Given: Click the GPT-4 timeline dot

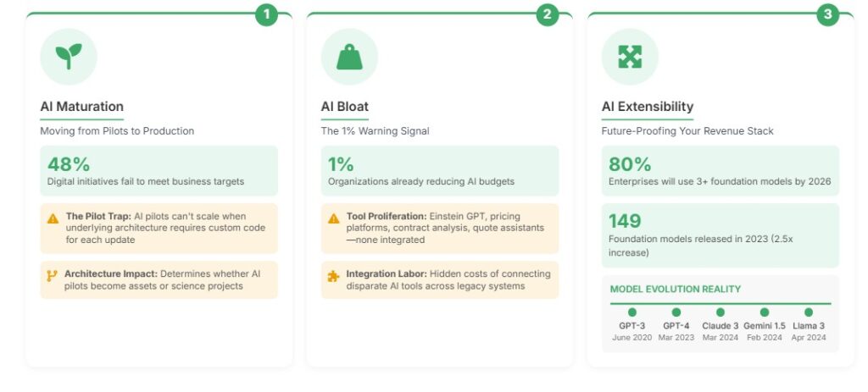Looking at the screenshot, I should click(676, 312).
